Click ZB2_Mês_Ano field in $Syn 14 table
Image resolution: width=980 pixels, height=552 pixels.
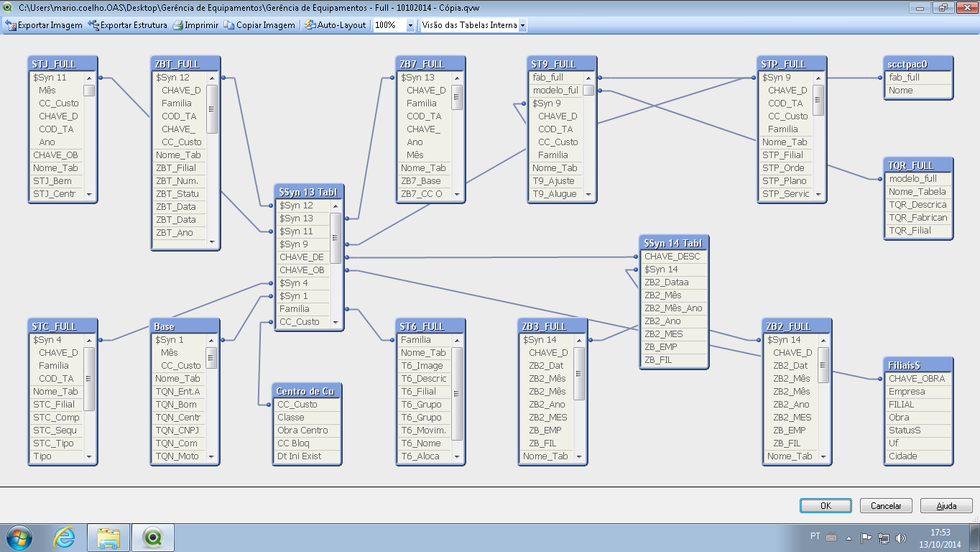click(x=673, y=308)
